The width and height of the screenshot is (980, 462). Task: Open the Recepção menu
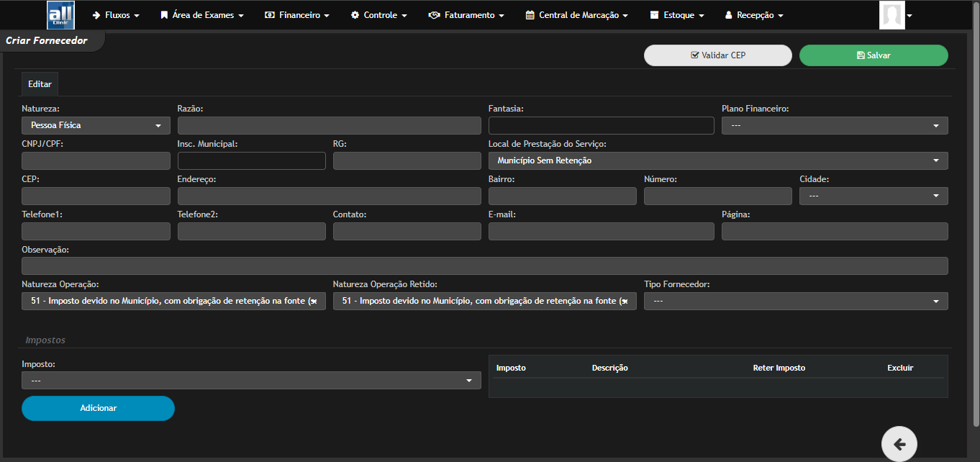[x=753, y=15]
